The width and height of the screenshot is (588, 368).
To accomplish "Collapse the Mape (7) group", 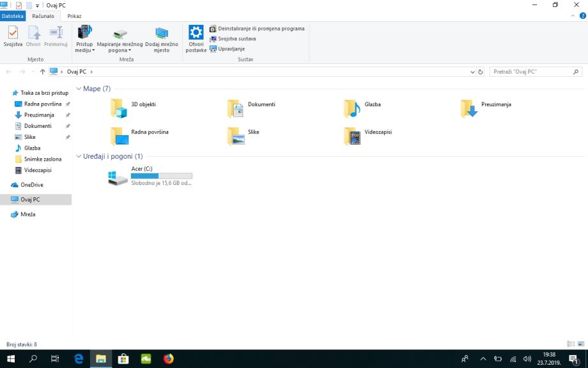I will 79,88.
